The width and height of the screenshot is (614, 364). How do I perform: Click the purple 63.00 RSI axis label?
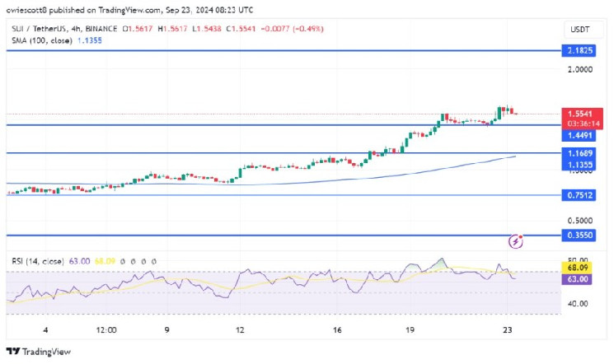click(x=577, y=279)
